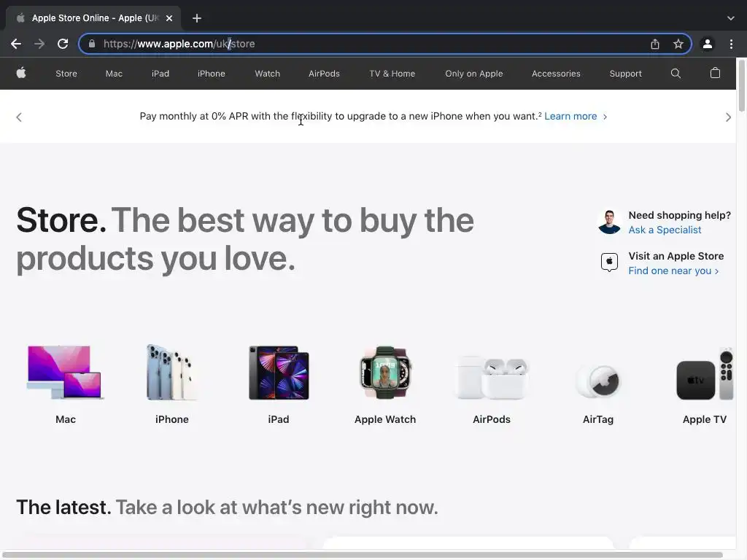Open AirPods in the navigation bar
This screenshot has width=747, height=560.
coord(324,74)
